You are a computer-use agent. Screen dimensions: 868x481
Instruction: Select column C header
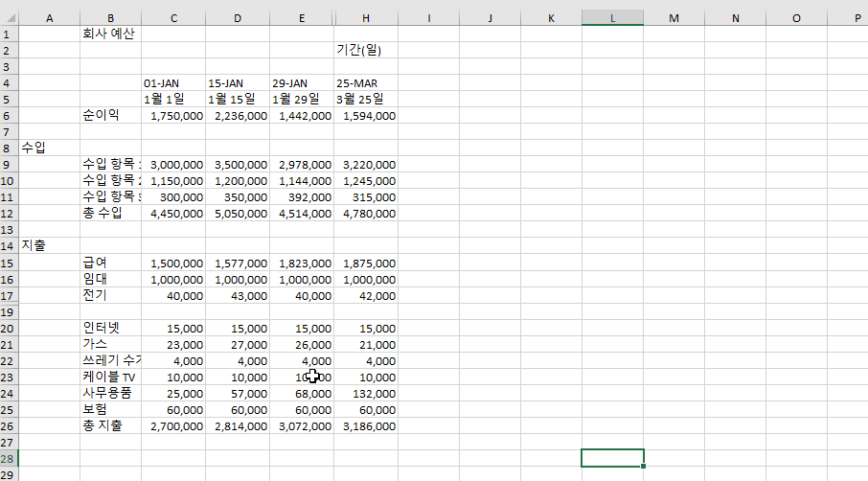tap(173, 18)
